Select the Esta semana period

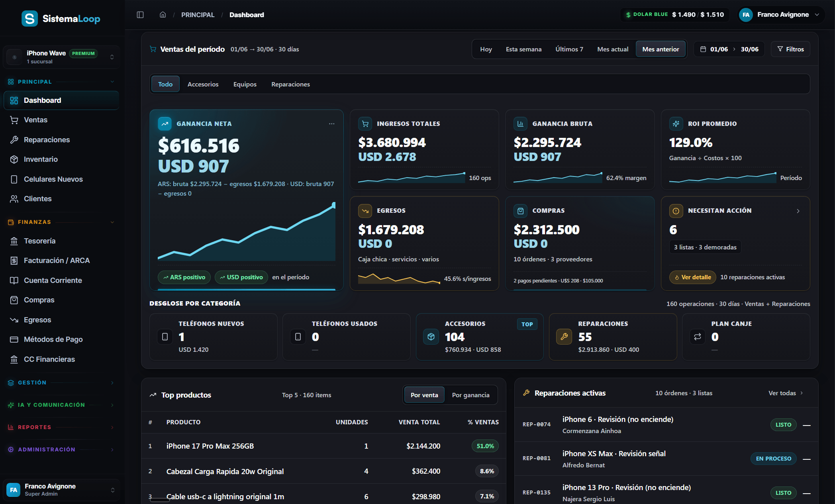point(523,49)
